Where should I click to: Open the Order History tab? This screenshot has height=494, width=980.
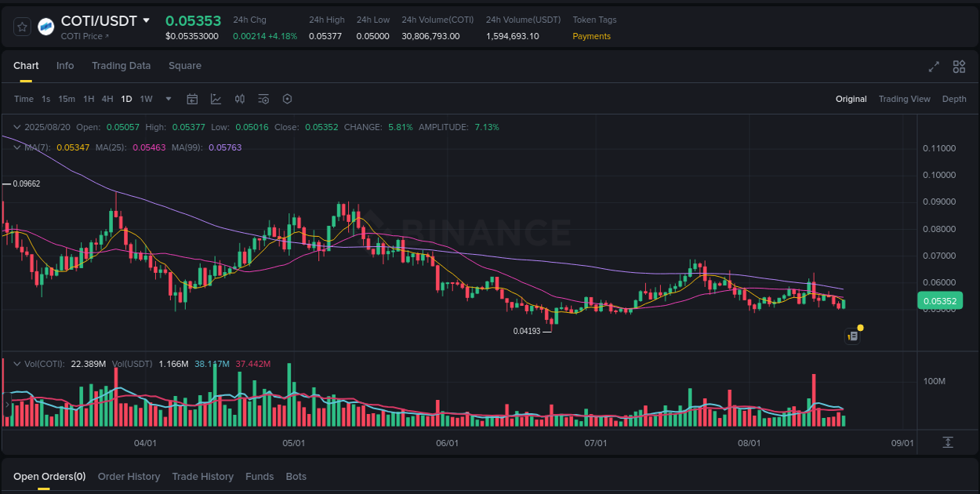coord(129,476)
